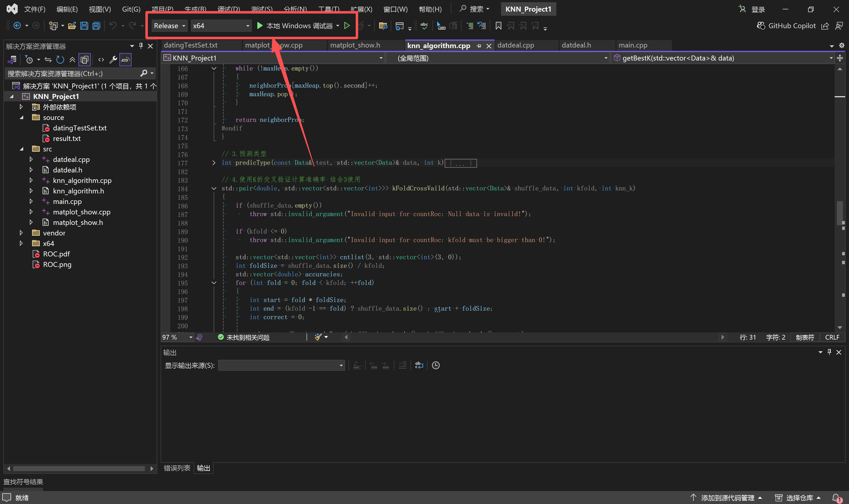Open Solution Explorer's properties wrench icon

click(x=113, y=60)
